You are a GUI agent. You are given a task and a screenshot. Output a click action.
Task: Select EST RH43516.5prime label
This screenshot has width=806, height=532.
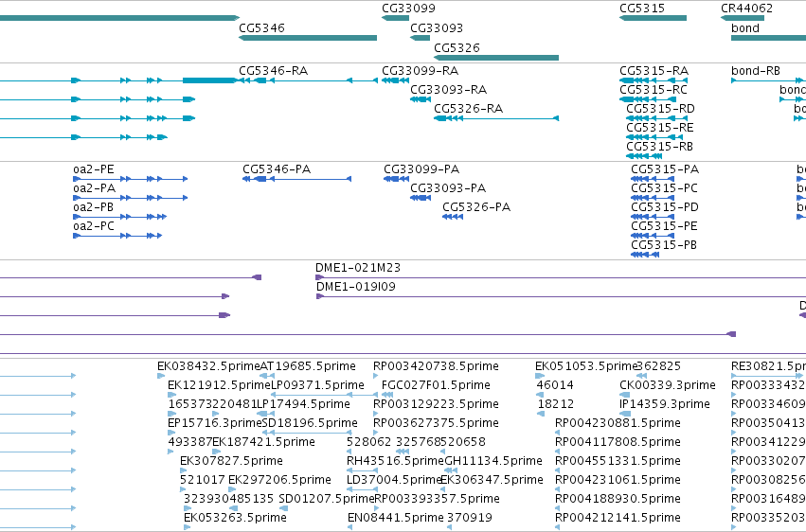(395, 461)
